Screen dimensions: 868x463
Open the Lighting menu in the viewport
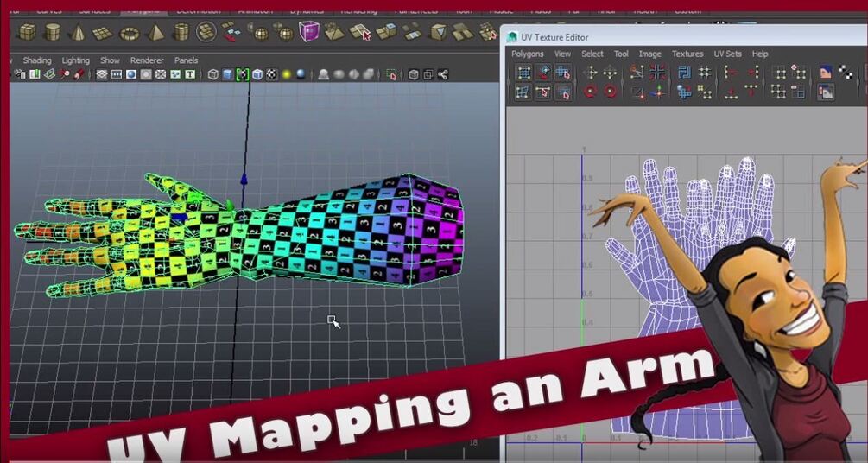point(75,60)
